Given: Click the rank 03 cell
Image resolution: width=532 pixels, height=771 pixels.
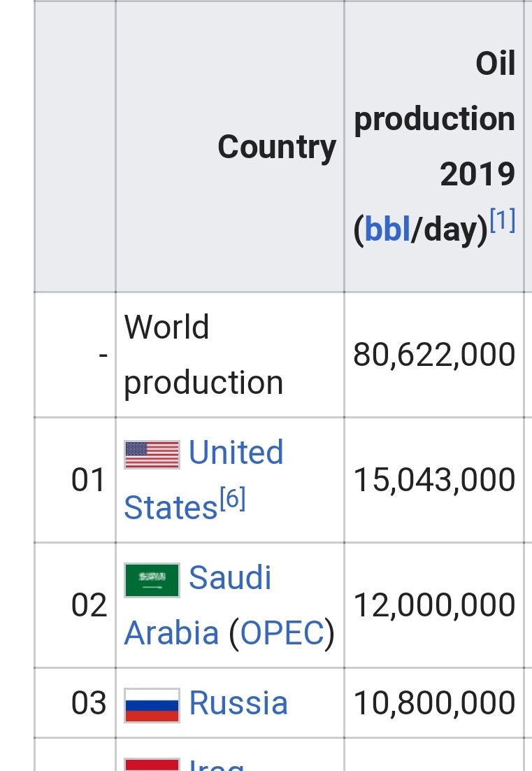Looking at the screenshot, I should point(88,703).
